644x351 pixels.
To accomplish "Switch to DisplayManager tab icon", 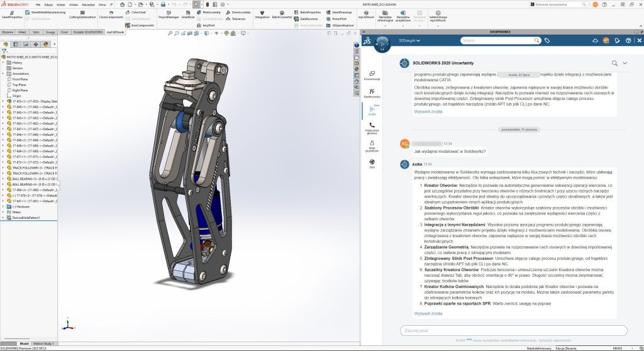I will [45, 44].
